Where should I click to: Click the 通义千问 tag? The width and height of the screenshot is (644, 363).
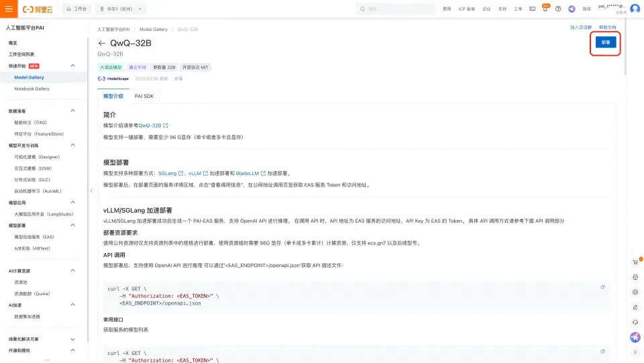click(x=137, y=67)
